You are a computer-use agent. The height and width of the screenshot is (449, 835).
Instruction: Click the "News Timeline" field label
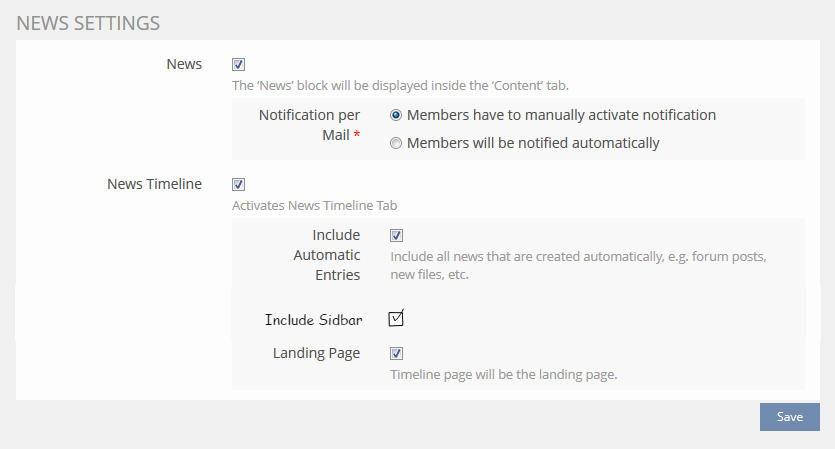coord(154,184)
